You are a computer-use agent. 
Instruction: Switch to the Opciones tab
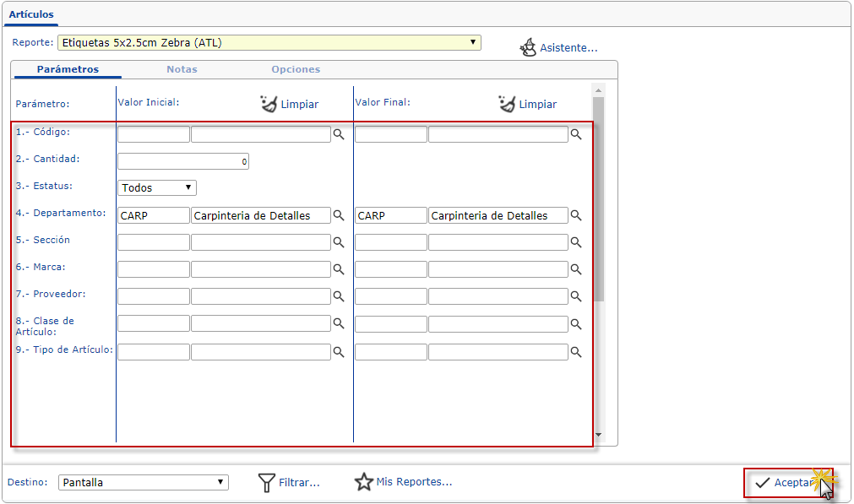[x=296, y=69]
